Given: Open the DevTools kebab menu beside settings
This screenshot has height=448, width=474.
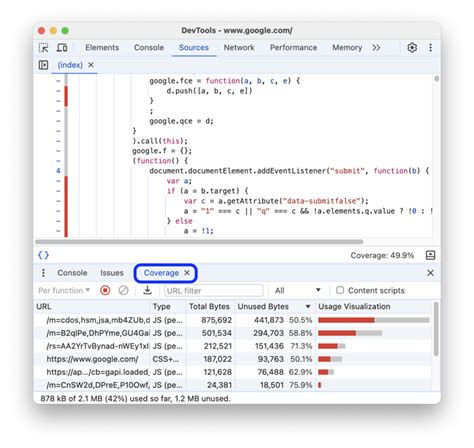Looking at the screenshot, I should [430, 48].
